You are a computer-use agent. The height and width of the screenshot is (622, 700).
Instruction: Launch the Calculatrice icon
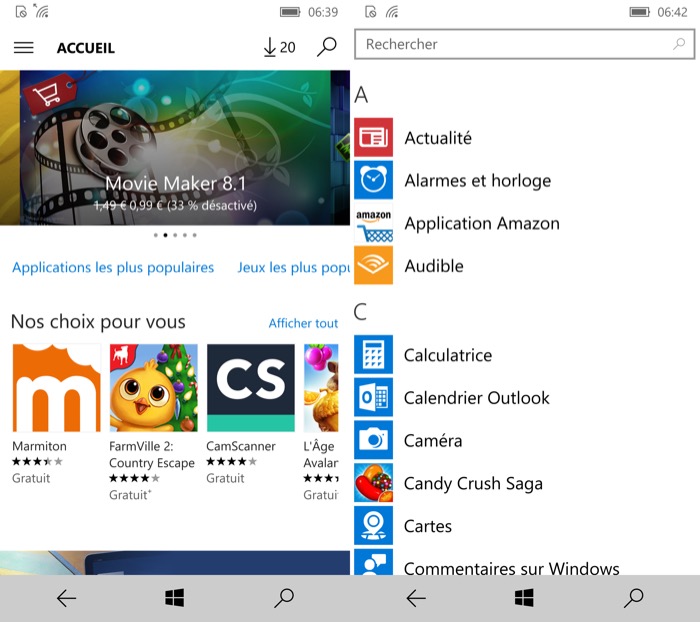point(374,354)
